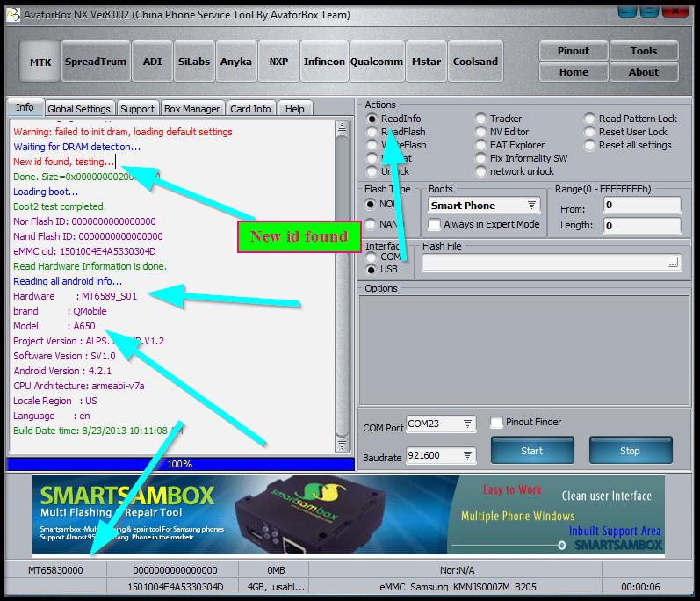Image resolution: width=700 pixels, height=601 pixels.
Task: Click the 'Model : A650' log line
Action: tap(54, 326)
